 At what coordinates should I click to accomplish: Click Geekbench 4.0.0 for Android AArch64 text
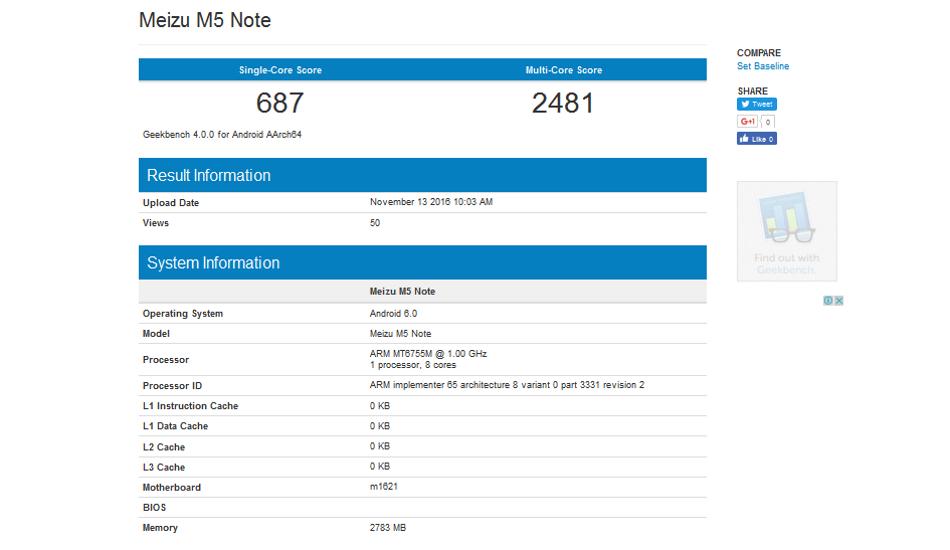pyautogui.click(x=222, y=134)
